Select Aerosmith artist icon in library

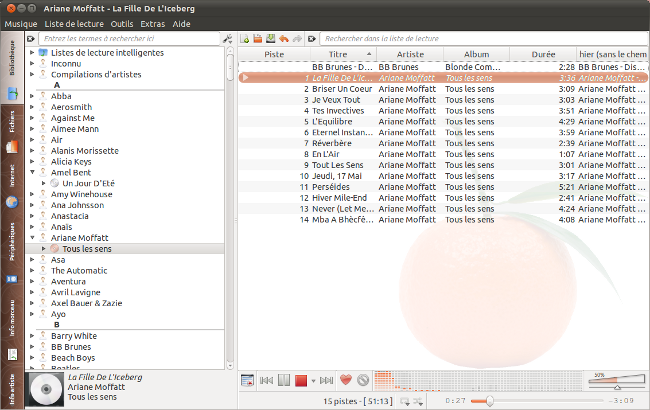pyautogui.click(x=43, y=107)
